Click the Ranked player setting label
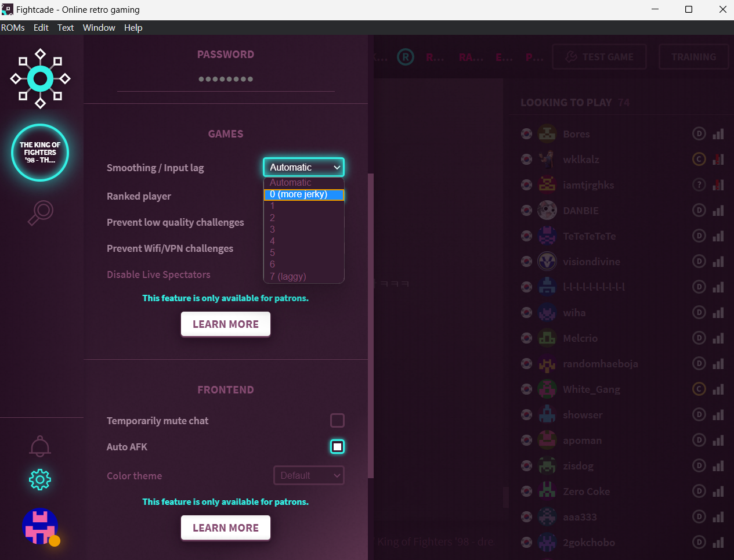Image resolution: width=734 pixels, height=560 pixels. [139, 196]
